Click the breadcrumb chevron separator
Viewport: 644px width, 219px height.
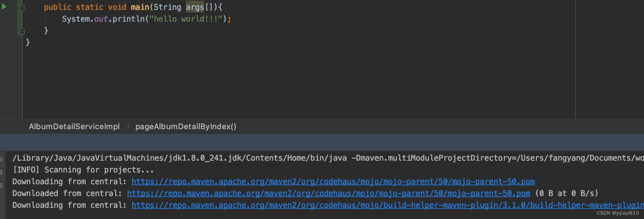tap(128, 127)
